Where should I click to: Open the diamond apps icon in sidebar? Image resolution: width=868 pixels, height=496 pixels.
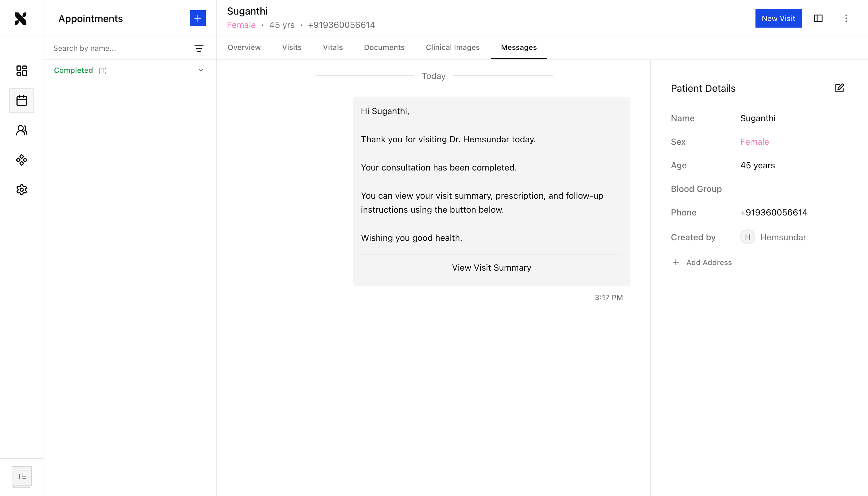point(21,160)
